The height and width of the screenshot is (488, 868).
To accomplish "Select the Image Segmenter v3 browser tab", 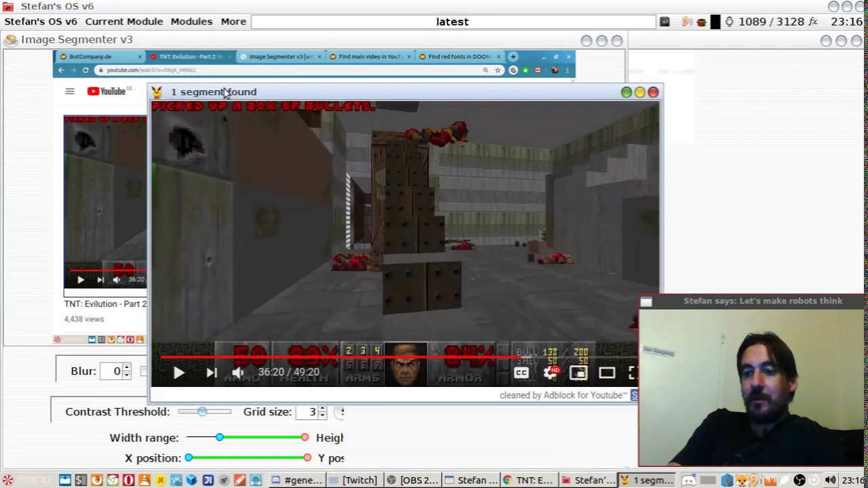I will 279,57.
